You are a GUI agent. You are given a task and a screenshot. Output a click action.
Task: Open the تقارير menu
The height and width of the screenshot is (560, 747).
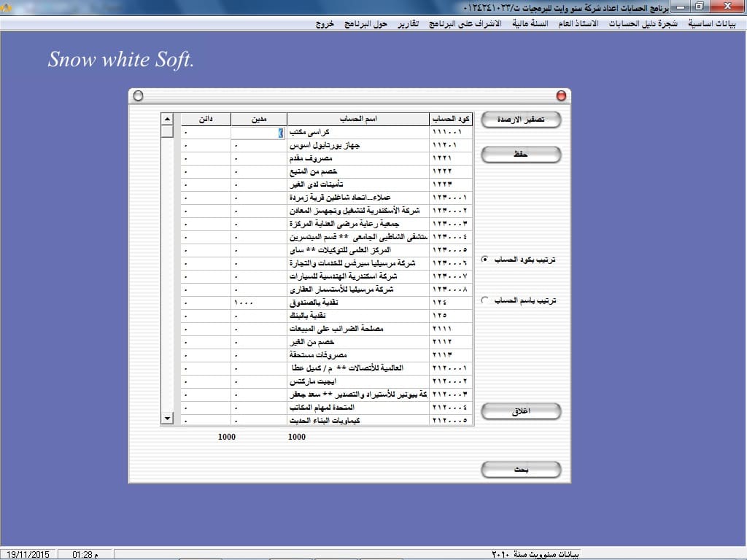tap(409, 23)
